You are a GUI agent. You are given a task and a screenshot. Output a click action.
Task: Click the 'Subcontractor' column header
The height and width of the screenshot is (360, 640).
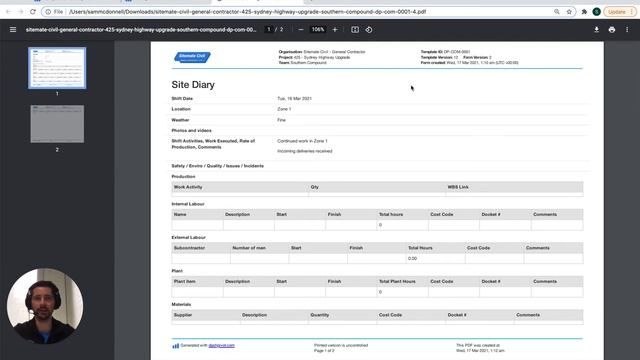tap(189, 248)
